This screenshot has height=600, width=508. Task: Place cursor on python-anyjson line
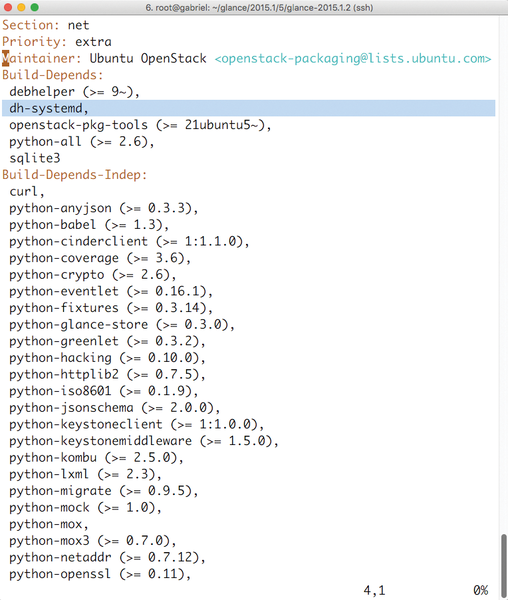pyautogui.click(x=103, y=208)
